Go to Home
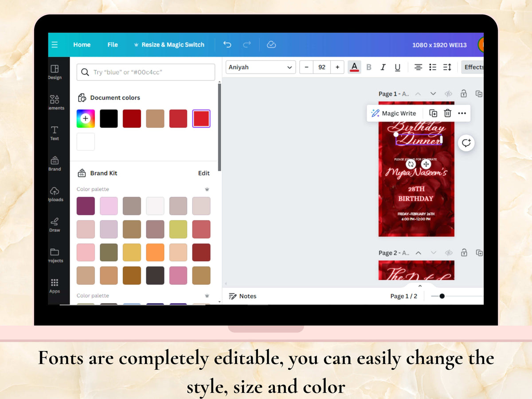 [x=82, y=45]
